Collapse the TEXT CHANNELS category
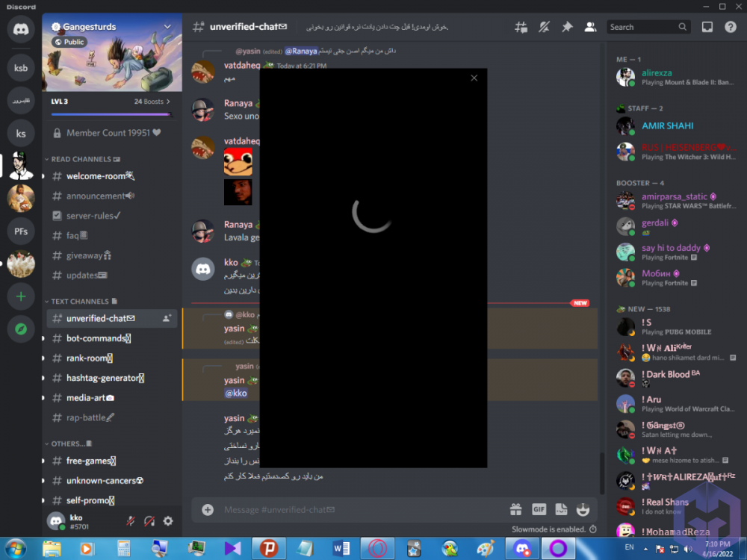Screen dimensions: 747x560 pos(79,302)
